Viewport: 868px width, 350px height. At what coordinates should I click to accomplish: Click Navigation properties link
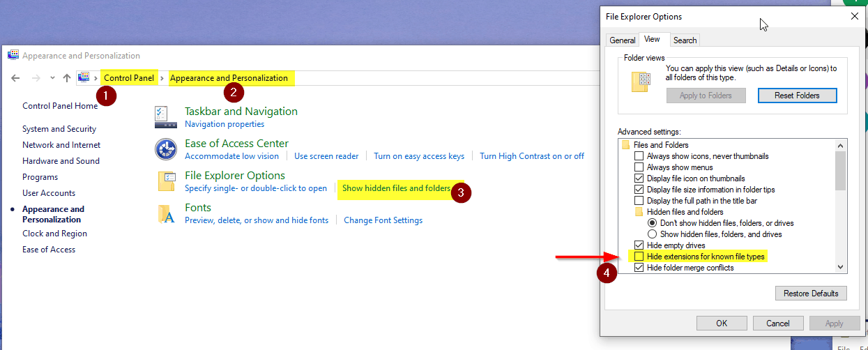click(x=224, y=124)
